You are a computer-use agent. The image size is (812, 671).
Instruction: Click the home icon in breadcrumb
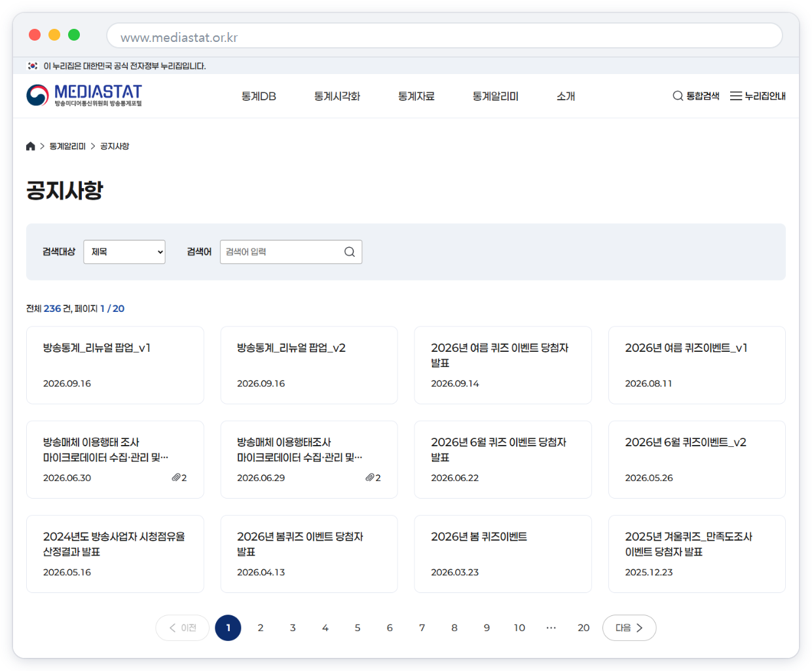click(30, 146)
